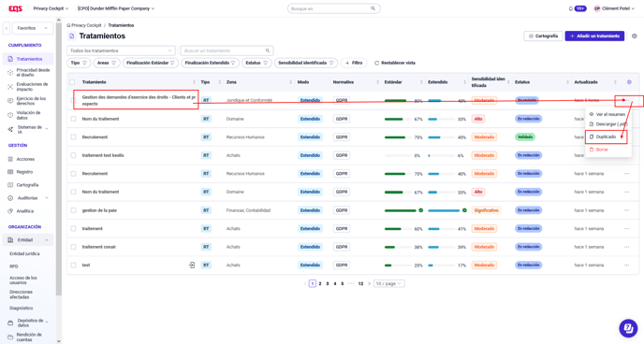
Task: Check the box for Recrutement validado row
Action: point(73,136)
